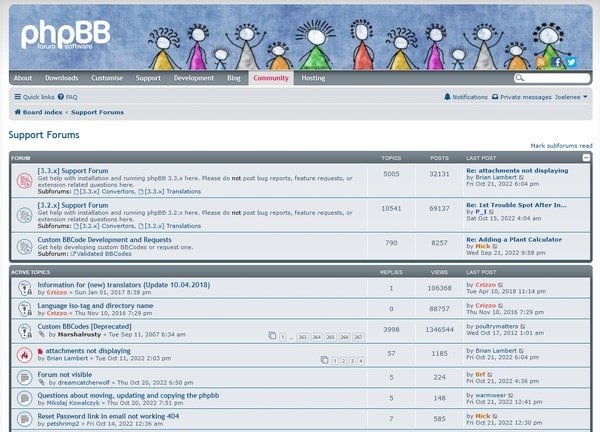Click the hot topic icon for attachments not displaying
The width and height of the screenshot is (600, 432).
pos(24,355)
